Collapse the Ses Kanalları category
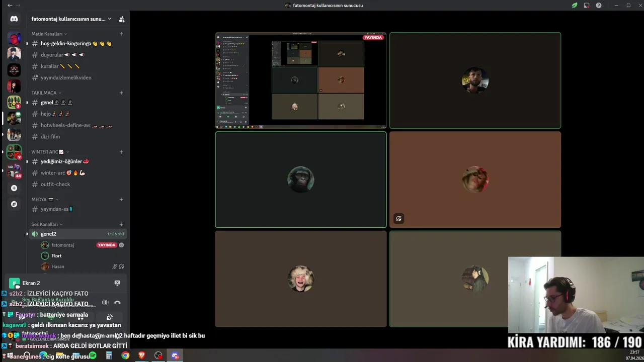644x362 pixels. 47,224
